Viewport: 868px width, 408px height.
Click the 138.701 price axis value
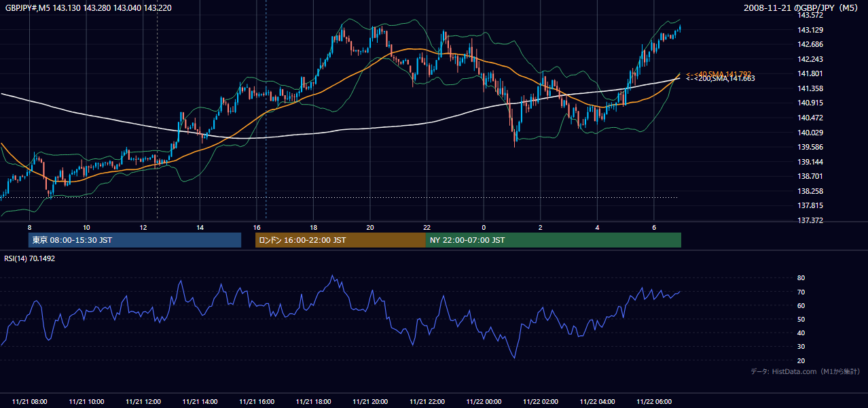tap(810, 176)
